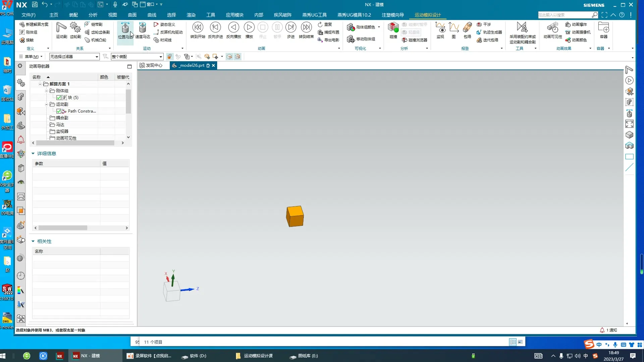The width and height of the screenshot is (644, 362).
Task: Toggle maximize on the navigator panel
Action: point(129,66)
